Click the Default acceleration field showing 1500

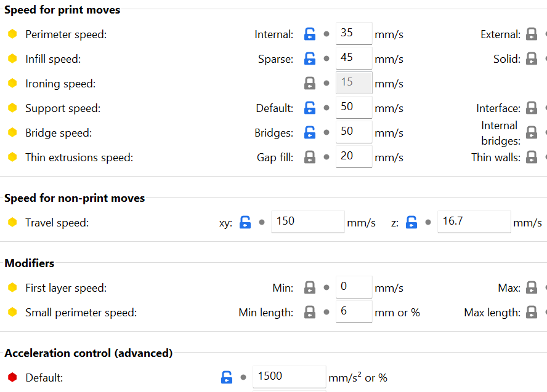coord(288,377)
